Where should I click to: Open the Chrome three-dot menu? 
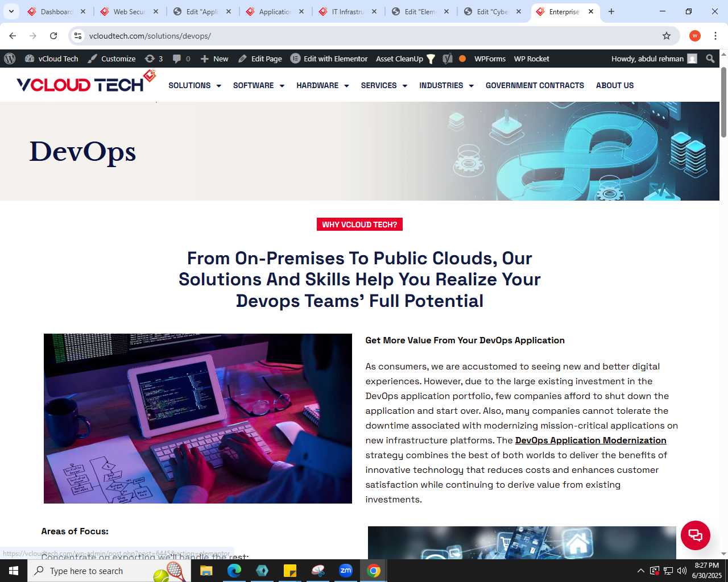point(715,36)
